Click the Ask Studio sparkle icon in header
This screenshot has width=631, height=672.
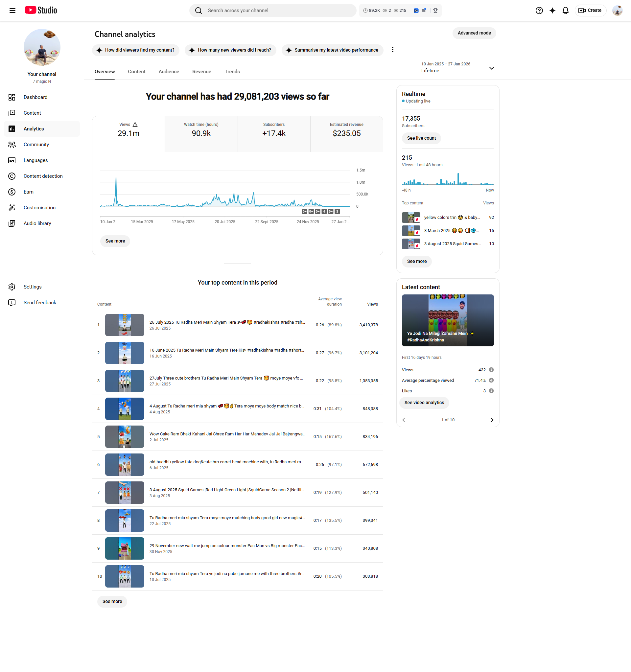point(552,11)
